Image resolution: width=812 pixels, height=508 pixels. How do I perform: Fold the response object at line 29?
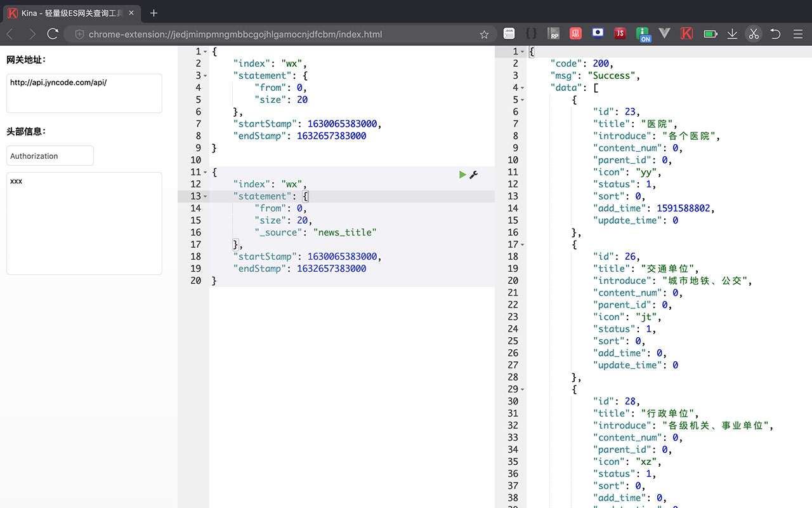(522, 389)
